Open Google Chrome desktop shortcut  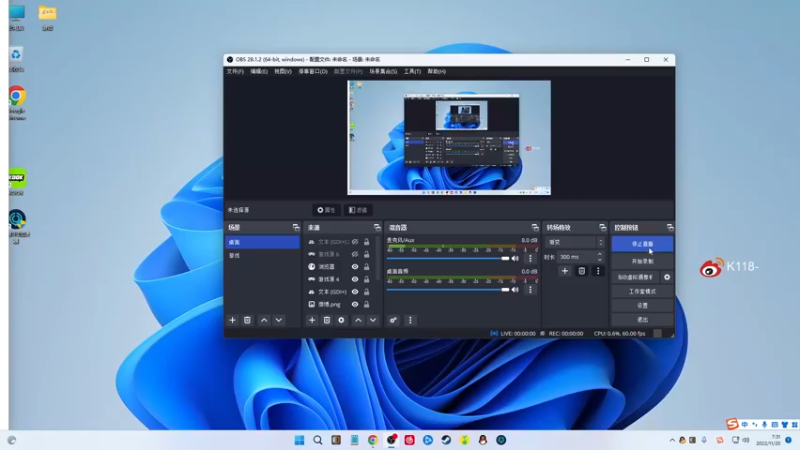pyautogui.click(x=17, y=103)
